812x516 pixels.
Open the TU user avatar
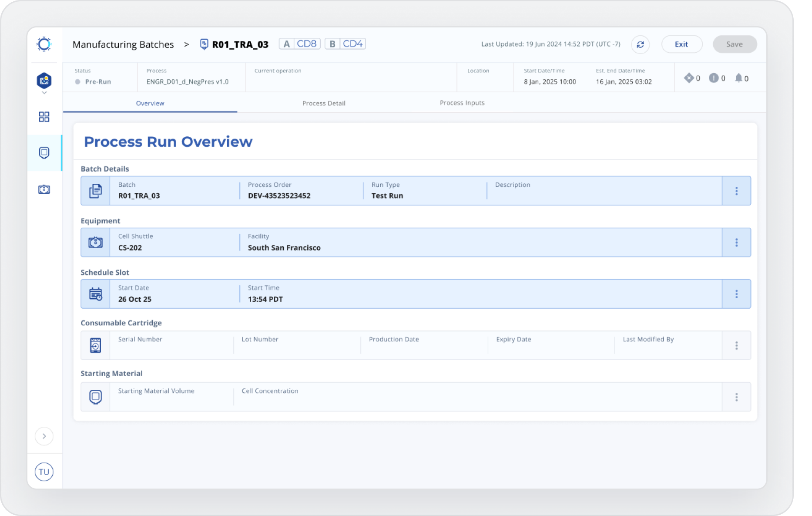[44, 472]
